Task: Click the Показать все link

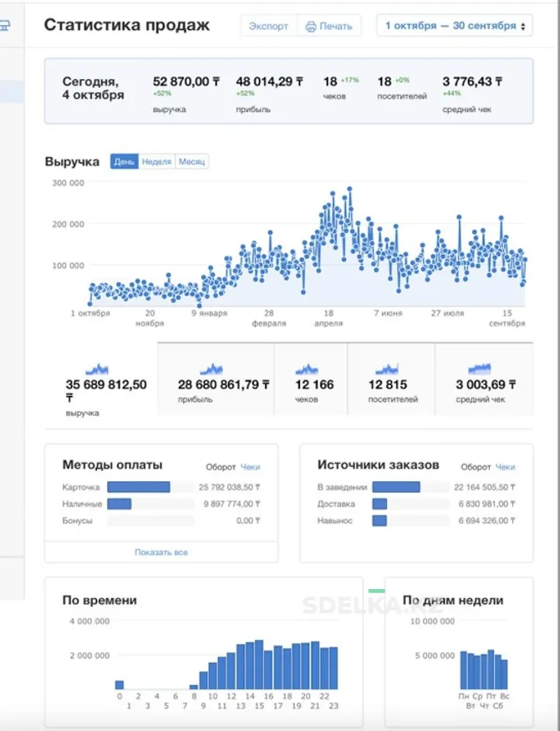Action: pos(160,552)
